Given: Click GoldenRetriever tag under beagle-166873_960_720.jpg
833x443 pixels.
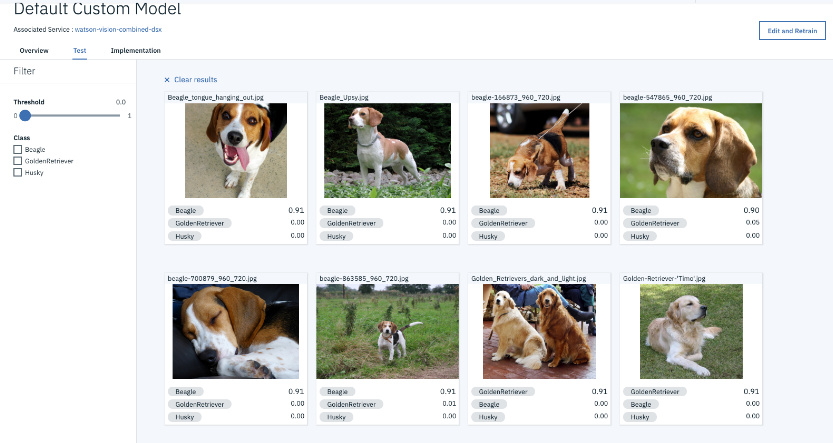Looking at the screenshot, I should pyautogui.click(x=503, y=223).
